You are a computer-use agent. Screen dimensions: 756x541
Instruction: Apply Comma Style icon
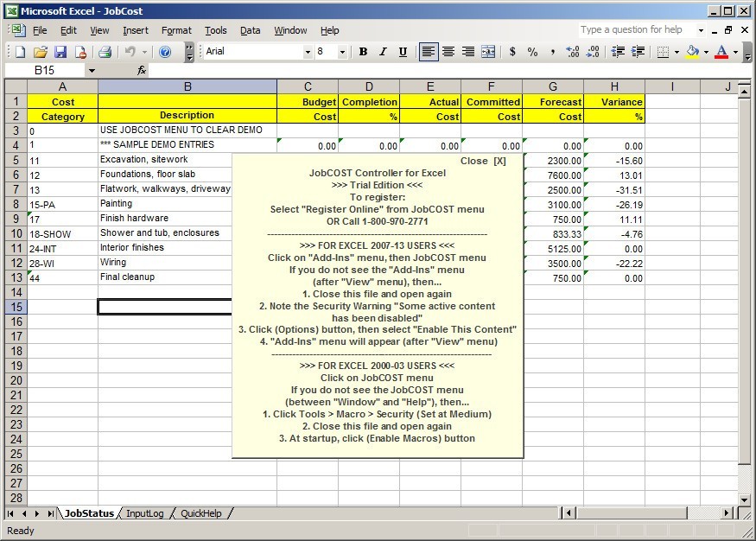click(553, 52)
